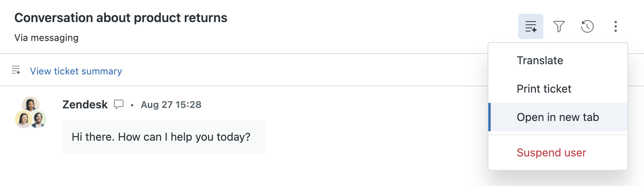Choose Print ticket in the menu
This screenshot has width=644, height=186.
(x=544, y=89)
